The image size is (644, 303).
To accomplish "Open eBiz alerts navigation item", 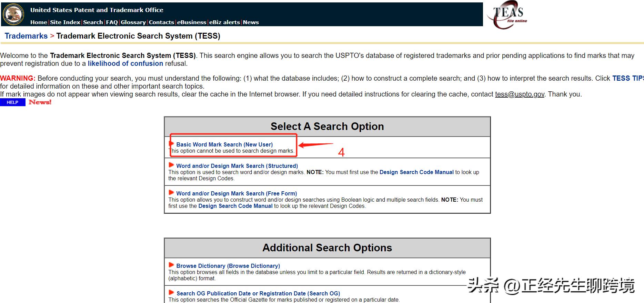I will (x=224, y=22).
